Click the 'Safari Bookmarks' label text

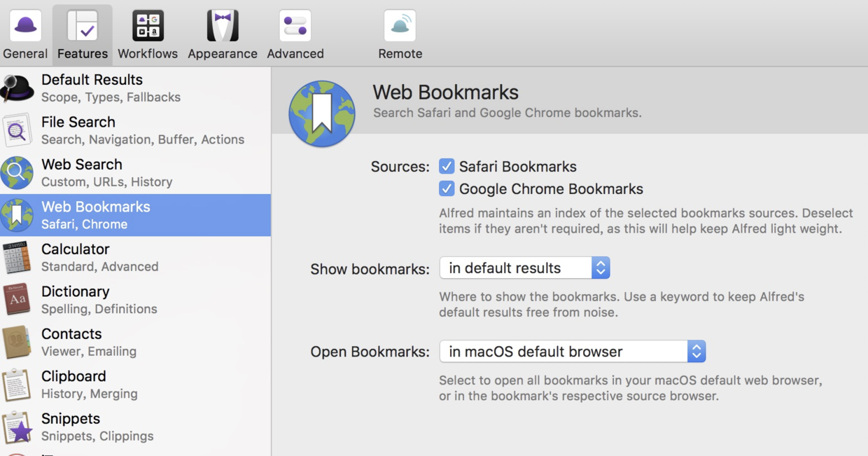(518, 167)
